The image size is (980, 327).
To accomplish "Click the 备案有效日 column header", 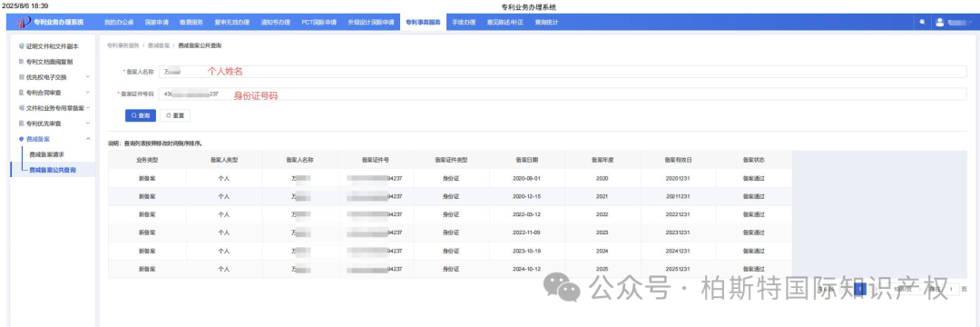I will pyautogui.click(x=678, y=160).
